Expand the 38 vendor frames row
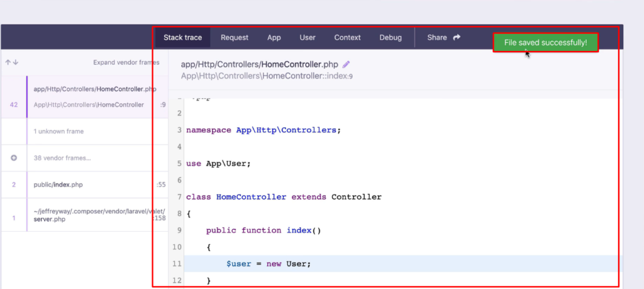 click(85, 158)
